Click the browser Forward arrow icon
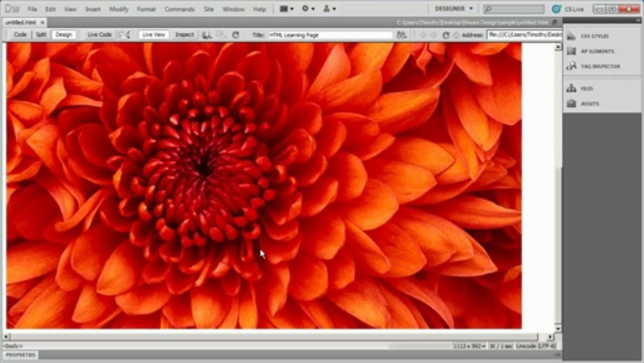Screen dimensions: 644x363 click(x=434, y=35)
